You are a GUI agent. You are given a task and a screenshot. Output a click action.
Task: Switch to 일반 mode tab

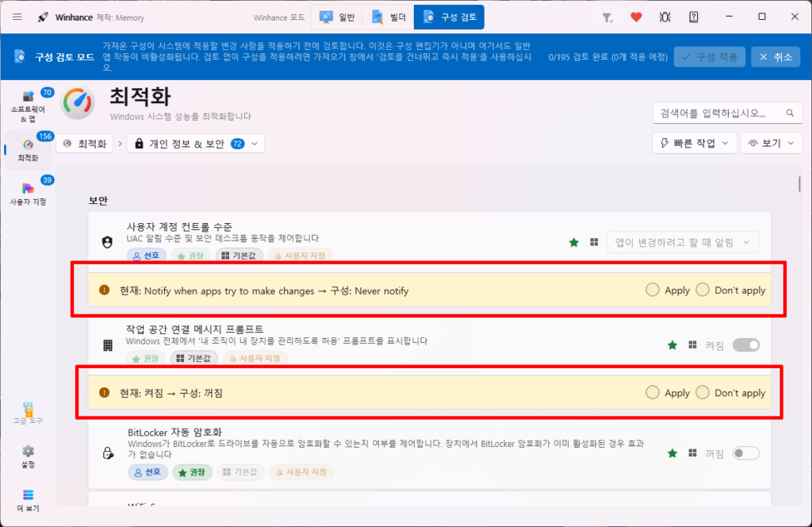pos(337,17)
